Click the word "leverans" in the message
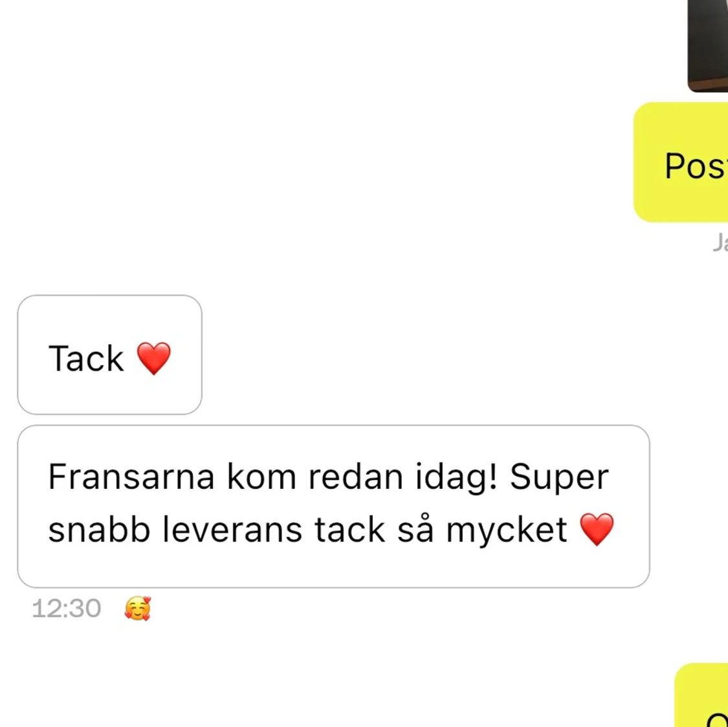This screenshot has height=727, width=728. point(232,529)
